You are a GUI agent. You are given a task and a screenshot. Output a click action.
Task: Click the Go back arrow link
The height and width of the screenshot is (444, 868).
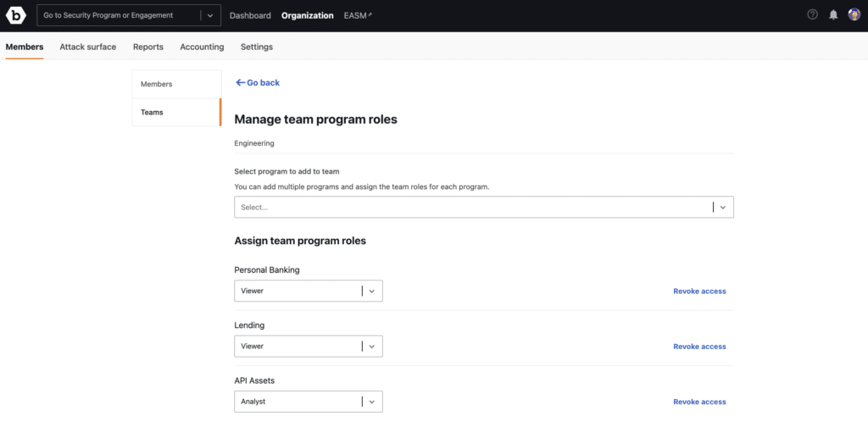coord(258,83)
